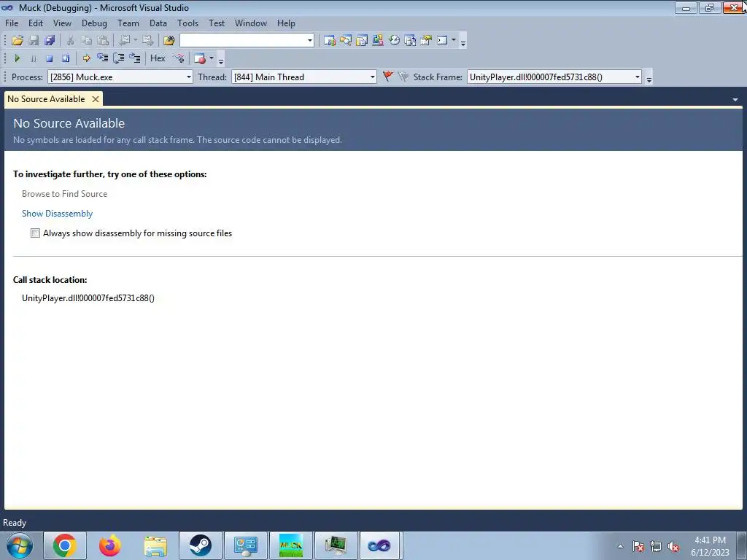Click the Step Into icon
This screenshot has height=560, width=747.
click(102, 58)
